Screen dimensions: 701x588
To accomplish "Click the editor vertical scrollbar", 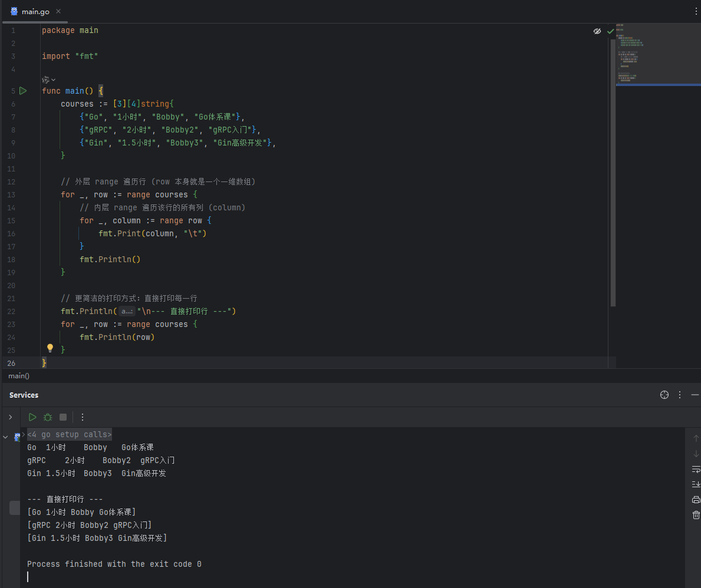I will click(x=613, y=173).
